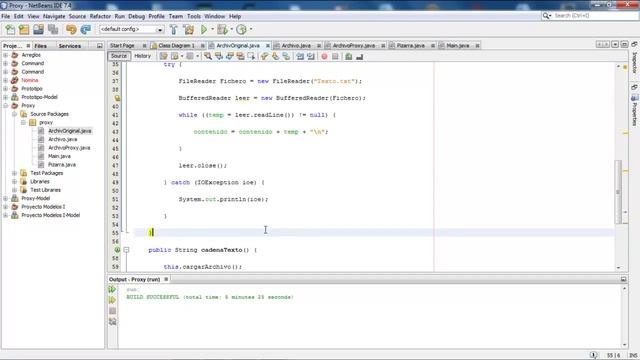The height and width of the screenshot is (360, 640).
Task: Toggle code fold at cadenaTexto method
Action: coord(126,250)
